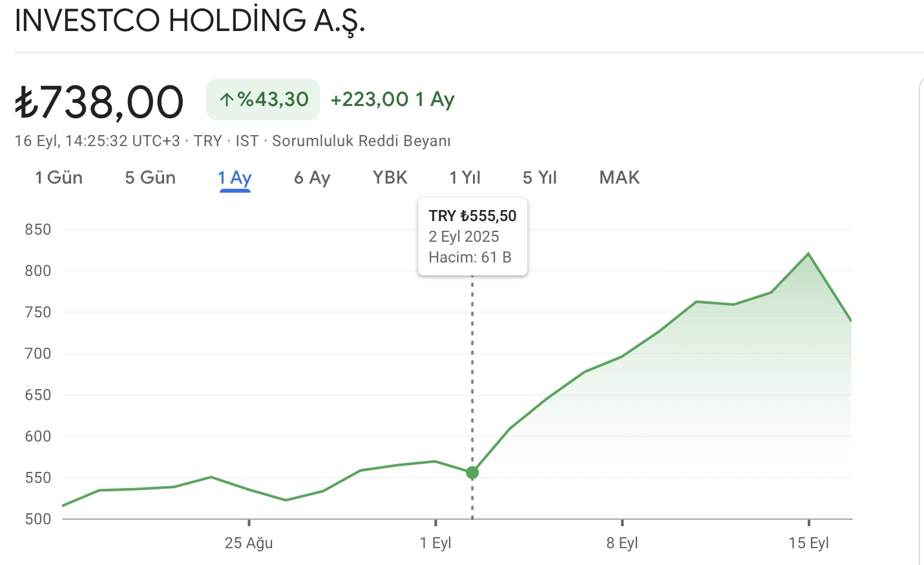Click the %43,30 change badge
The image size is (924, 565).
(263, 100)
